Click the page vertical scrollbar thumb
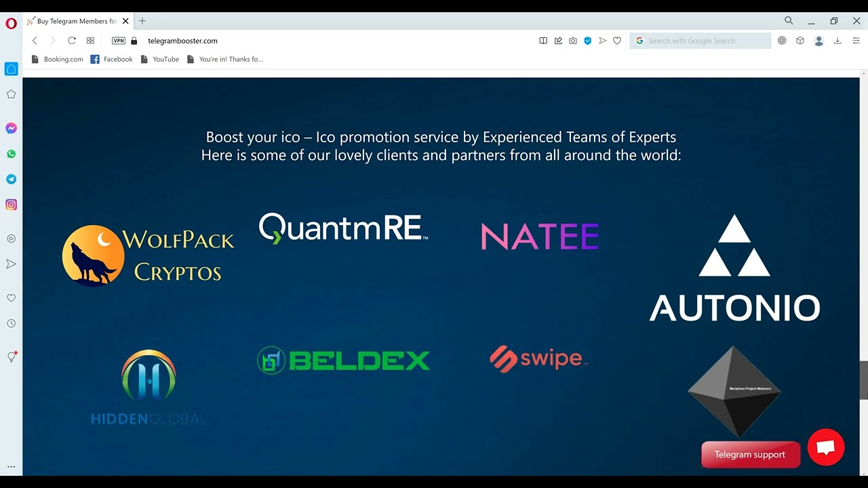Image resolution: width=868 pixels, height=488 pixels. 863,380
